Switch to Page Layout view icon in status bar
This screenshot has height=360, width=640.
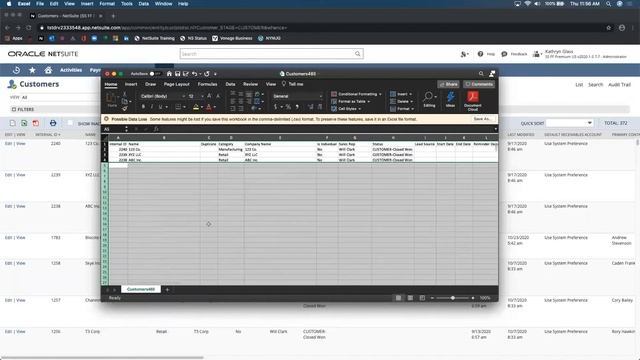click(x=410, y=298)
